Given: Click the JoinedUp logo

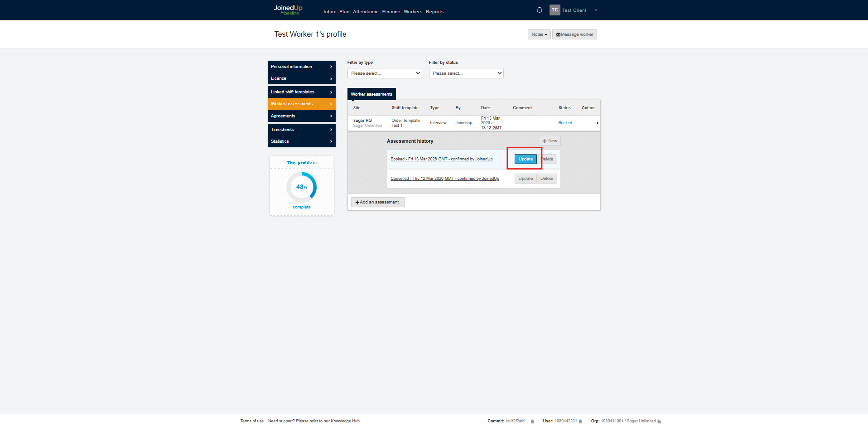Looking at the screenshot, I should 288,10.
